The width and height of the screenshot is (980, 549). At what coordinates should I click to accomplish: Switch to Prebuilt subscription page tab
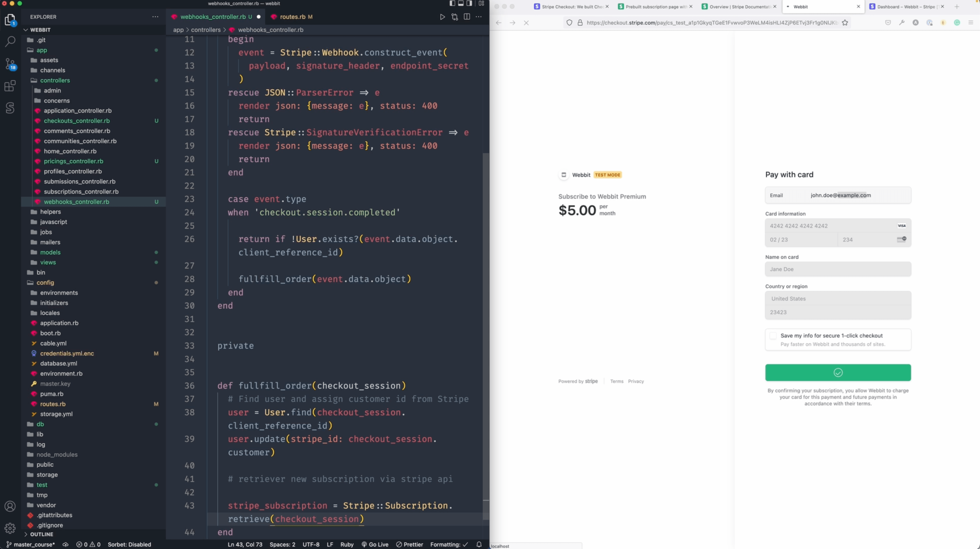(655, 6)
